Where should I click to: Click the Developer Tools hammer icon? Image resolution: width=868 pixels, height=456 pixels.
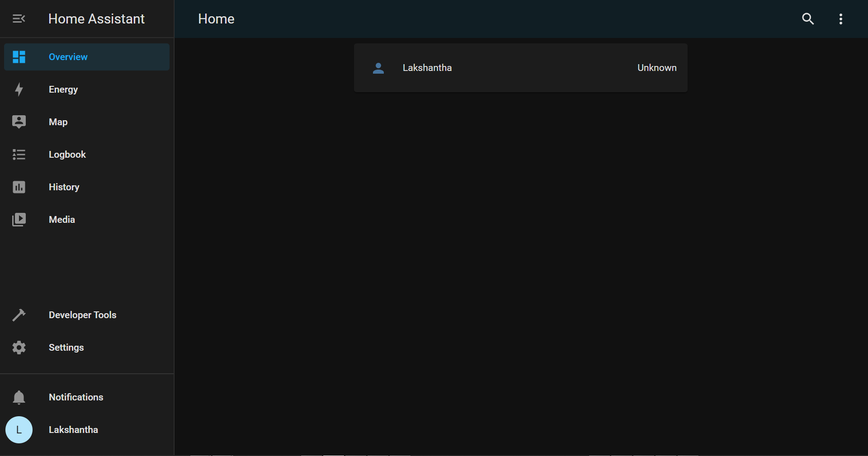tap(19, 315)
